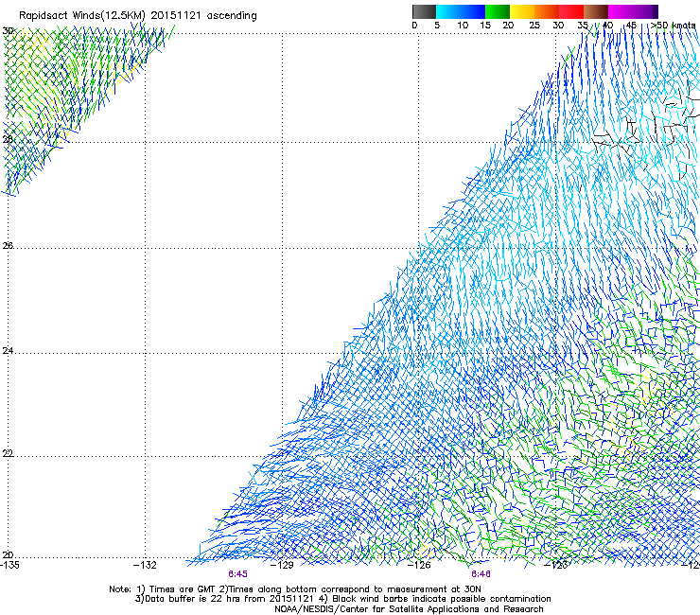Click the legend scale value '25'
The image size is (700, 615).
[x=534, y=26]
